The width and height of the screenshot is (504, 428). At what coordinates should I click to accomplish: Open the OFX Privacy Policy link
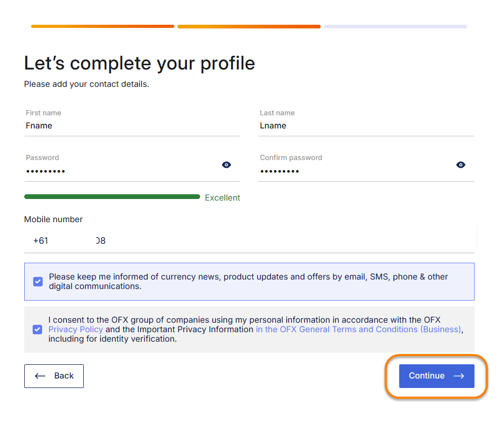[x=76, y=330]
